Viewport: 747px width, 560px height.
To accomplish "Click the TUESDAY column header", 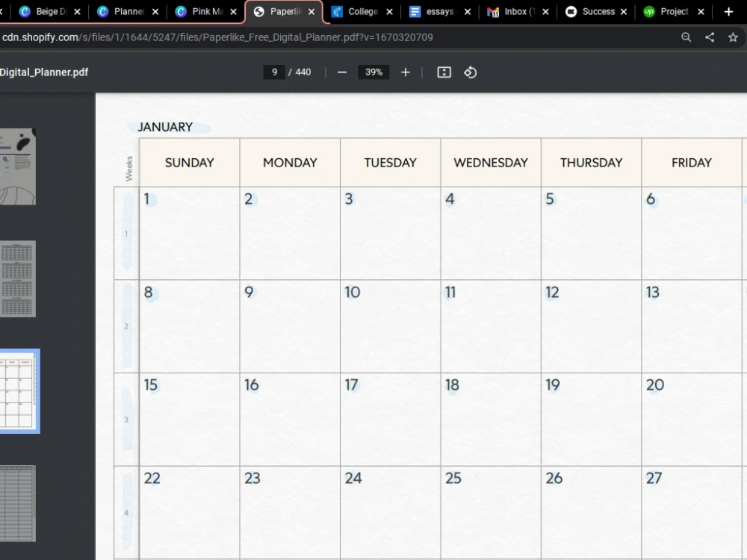I will coord(391,163).
